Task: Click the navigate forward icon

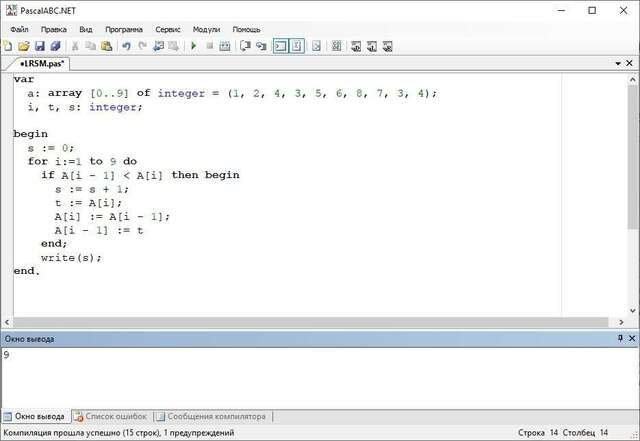Action: [173, 46]
